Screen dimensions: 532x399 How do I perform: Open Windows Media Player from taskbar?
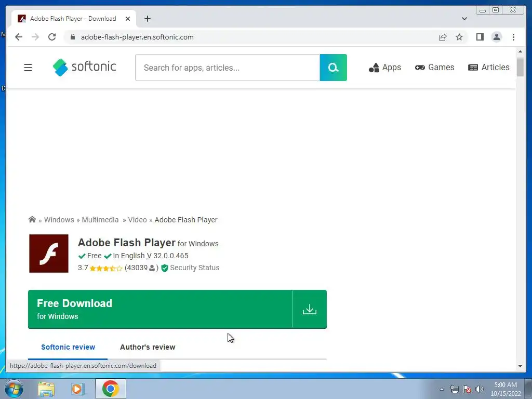[78, 389]
